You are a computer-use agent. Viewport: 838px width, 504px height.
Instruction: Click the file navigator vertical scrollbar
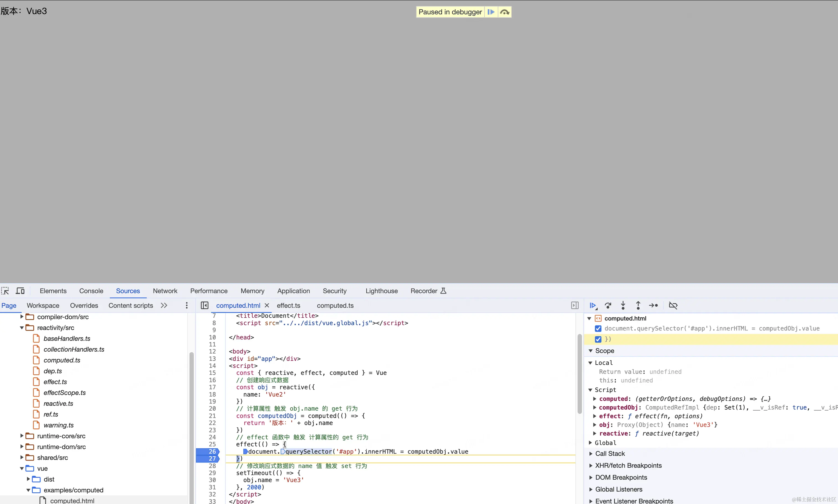191,428
